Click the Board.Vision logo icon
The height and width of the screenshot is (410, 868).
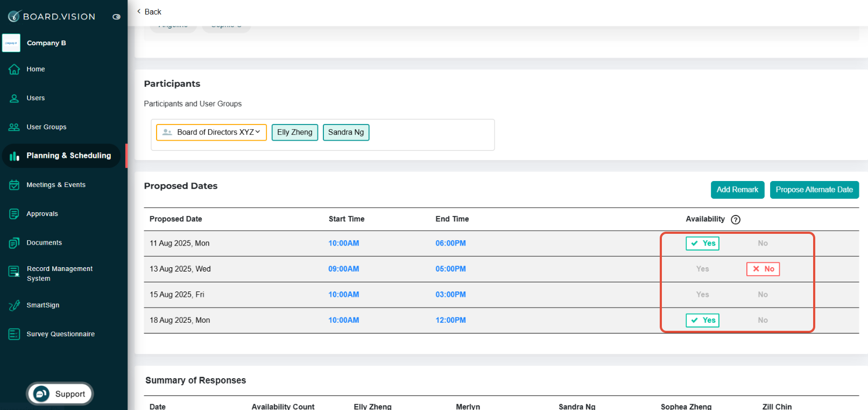[14, 16]
